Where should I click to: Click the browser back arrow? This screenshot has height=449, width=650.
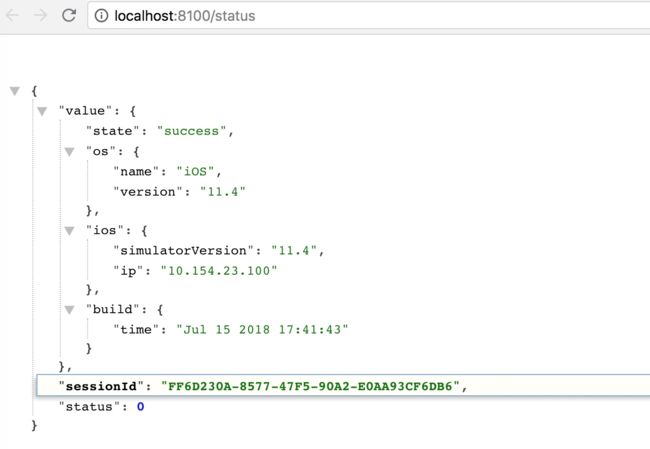click(x=12, y=15)
